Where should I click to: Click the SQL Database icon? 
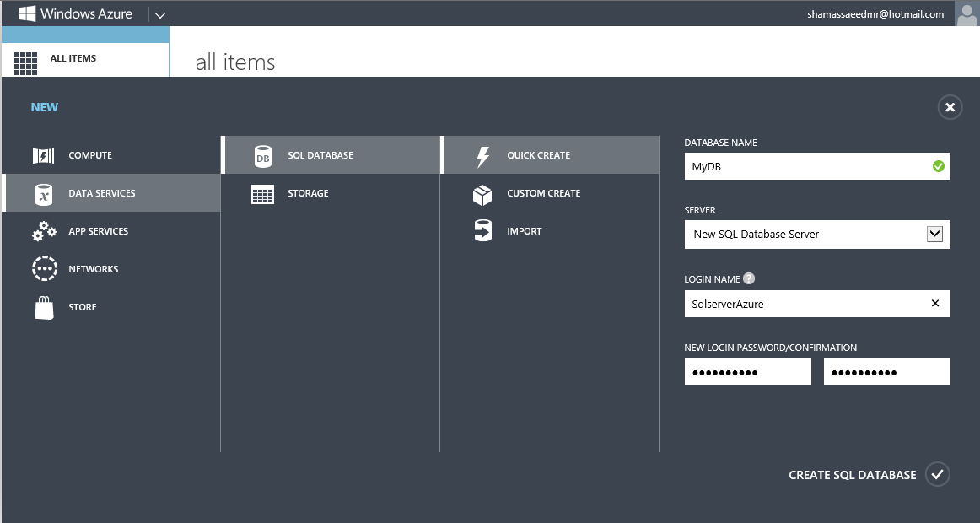[262, 155]
